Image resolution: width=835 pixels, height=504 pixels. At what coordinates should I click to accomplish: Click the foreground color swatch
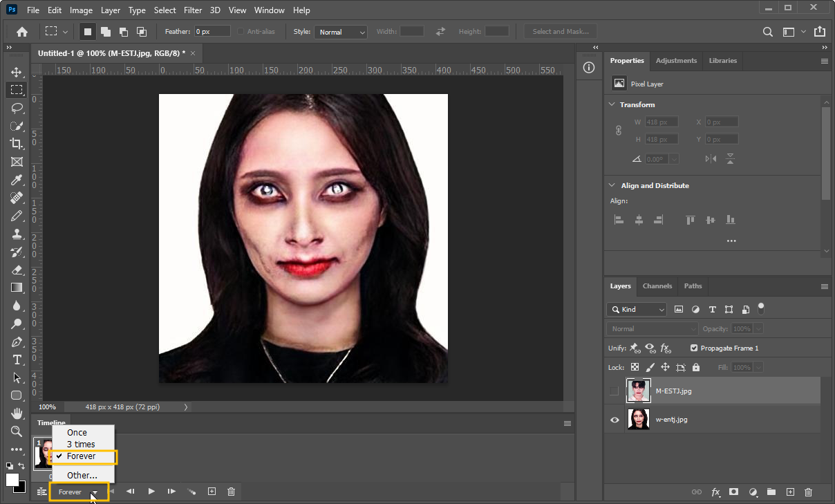click(x=12, y=480)
